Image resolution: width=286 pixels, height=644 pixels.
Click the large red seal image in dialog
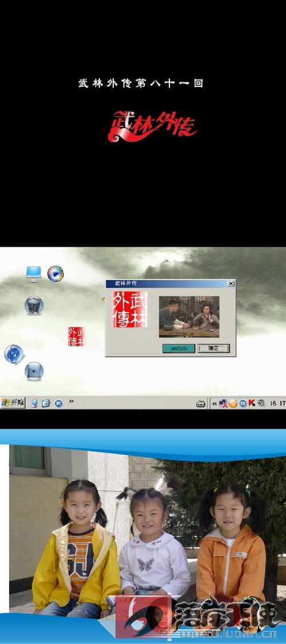(130, 310)
